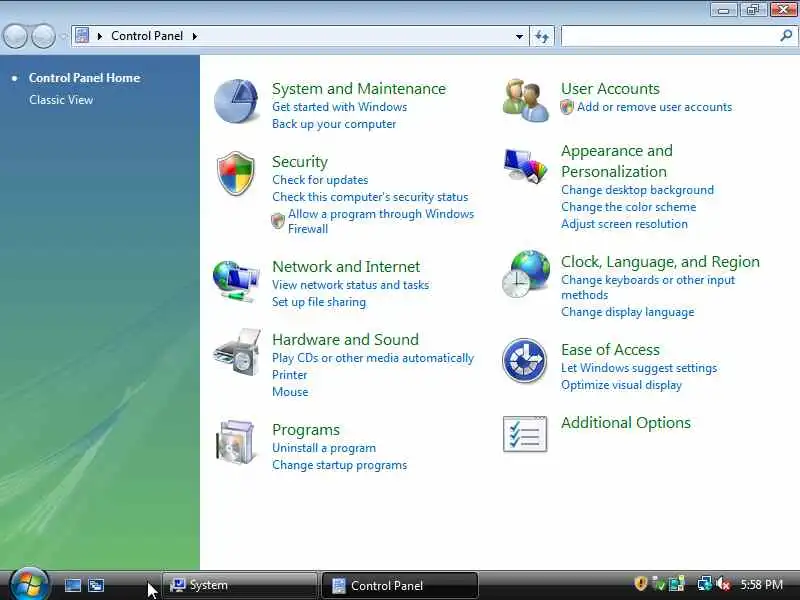This screenshot has width=800, height=600.
Task: Open the Network and Internet globe icon
Action: point(236,281)
